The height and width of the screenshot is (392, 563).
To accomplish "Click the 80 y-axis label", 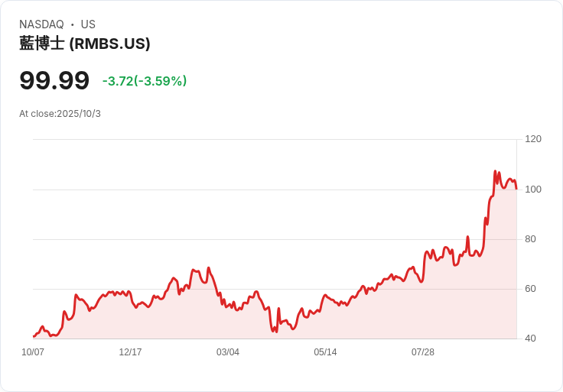I will tap(530, 239).
